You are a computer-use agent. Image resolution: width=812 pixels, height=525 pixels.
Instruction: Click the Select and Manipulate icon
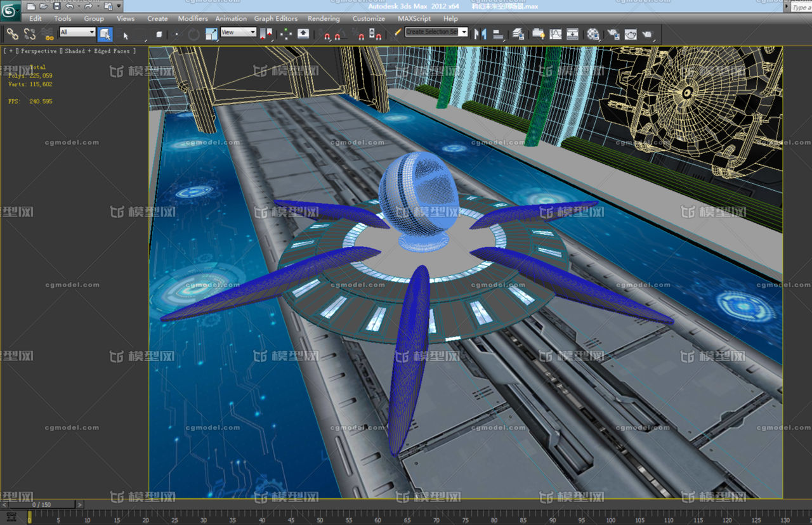pos(286,34)
